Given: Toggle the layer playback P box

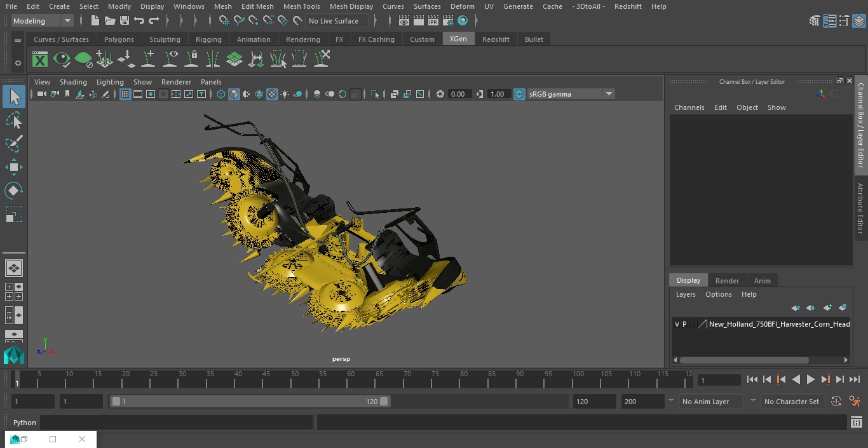Looking at the screenshot, I should click(684, 324).
